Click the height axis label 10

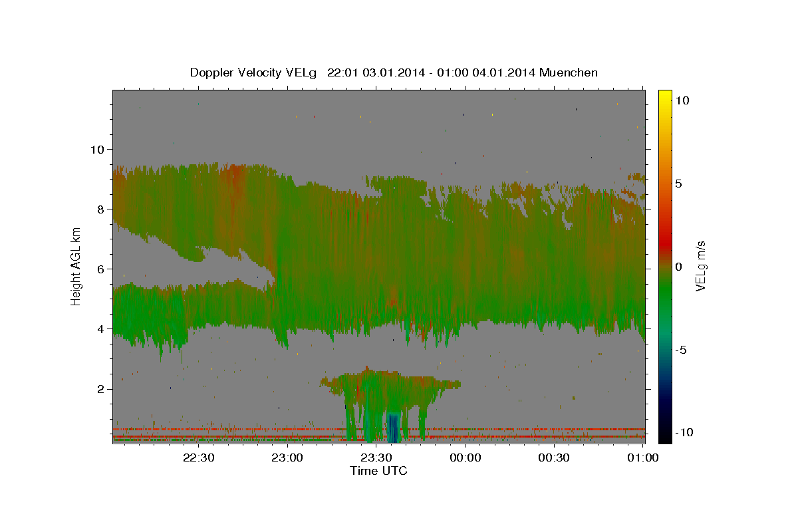tap(97, 150)
